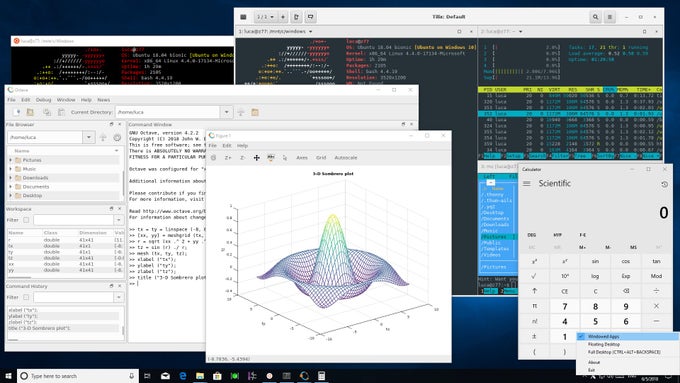
Task: Click Tilix add terminal right icon
Action: [297, 17]
